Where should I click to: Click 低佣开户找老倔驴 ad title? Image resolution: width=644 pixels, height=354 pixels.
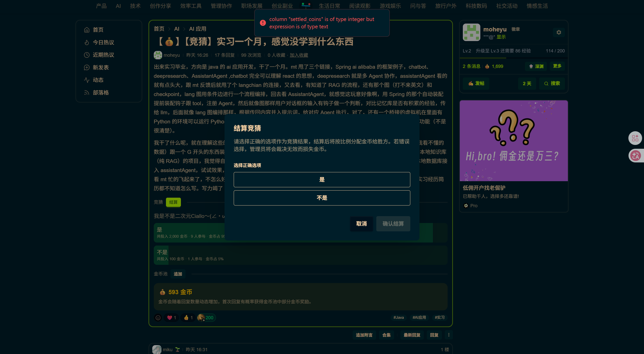[x=484, y=188]
